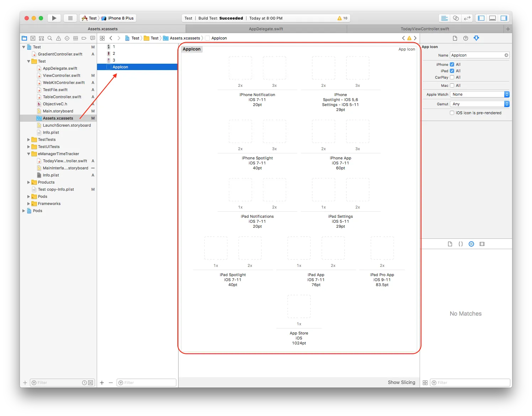This screenshot has width=532, height=416.
Task: Switch to the Standard editor
Action: click(x=444, y=18)
